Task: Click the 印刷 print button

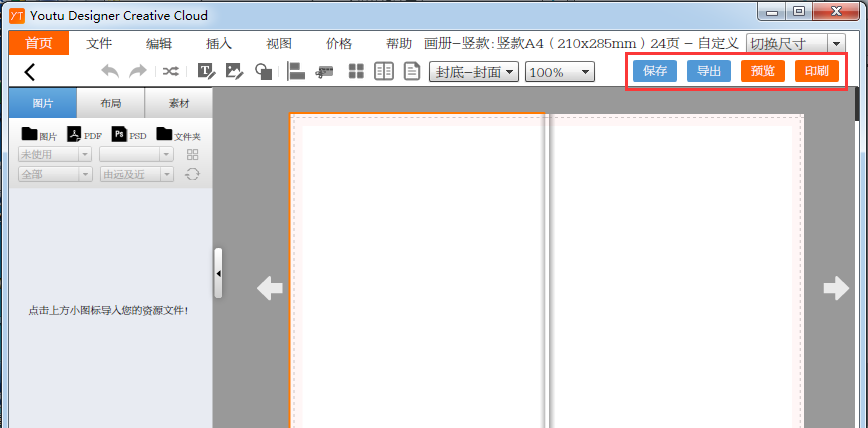Action: pos(817,71)
